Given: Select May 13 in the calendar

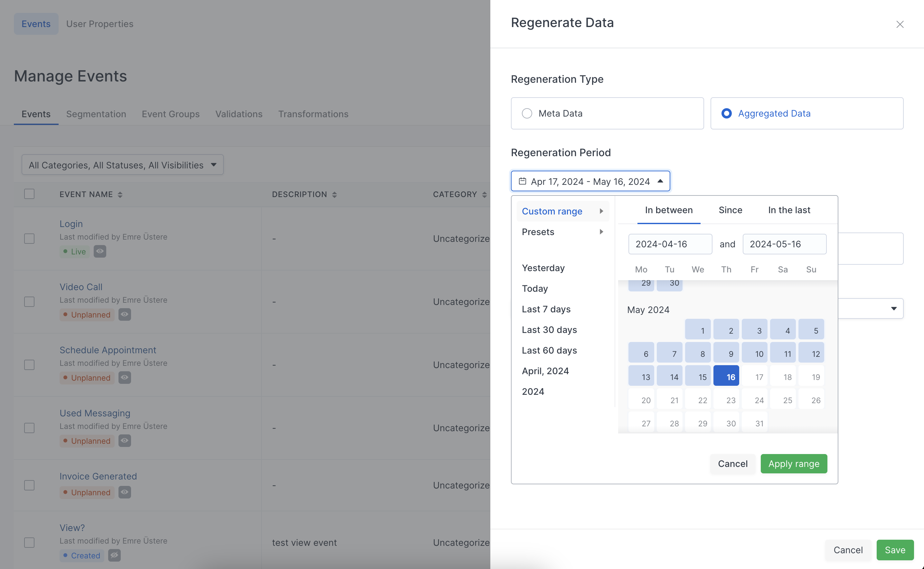Looking at the screenshot, I should click(641, 376).
